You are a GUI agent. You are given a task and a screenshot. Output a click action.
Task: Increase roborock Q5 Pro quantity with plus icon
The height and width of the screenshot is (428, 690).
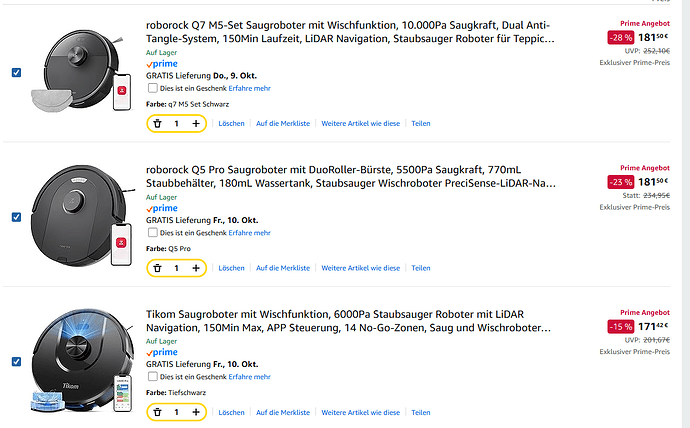(x=195, y=268)
